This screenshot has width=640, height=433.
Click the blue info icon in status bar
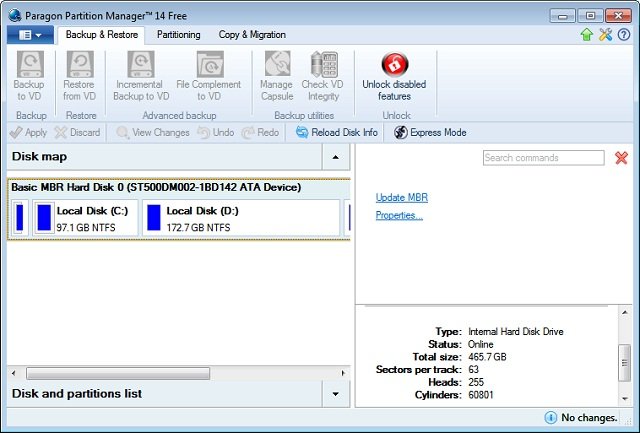[x=551, y=417]
